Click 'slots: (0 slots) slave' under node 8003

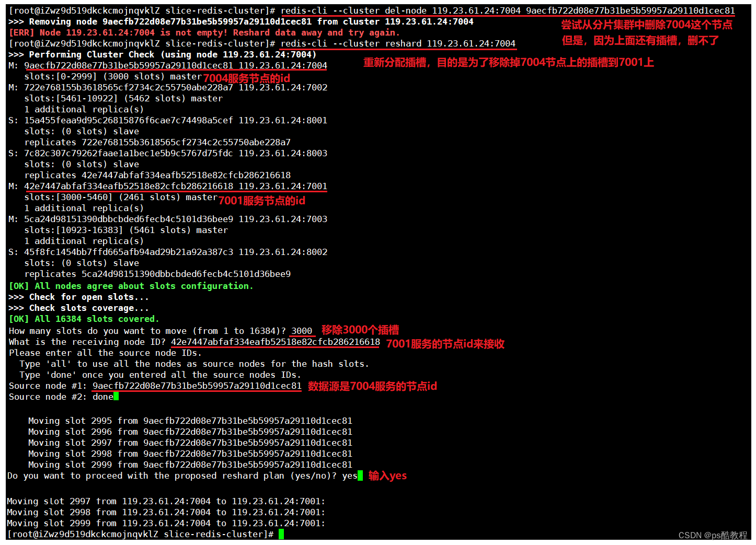(x=82, y=164)
